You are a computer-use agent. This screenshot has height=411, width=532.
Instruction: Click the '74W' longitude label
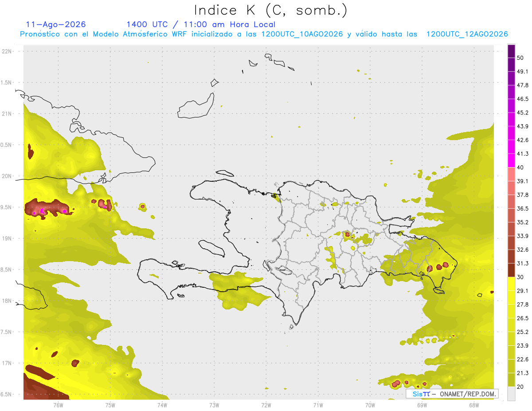click(x=162, y=405)
